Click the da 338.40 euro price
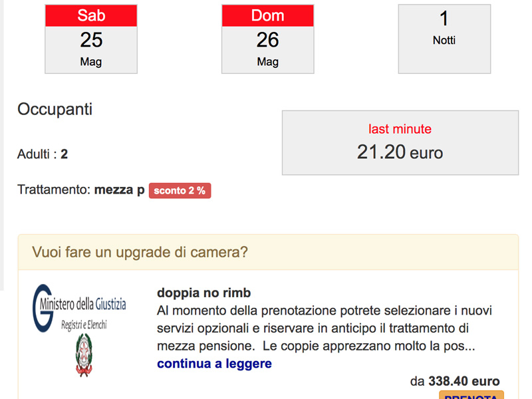This screenshot has height=399, width=532. click(455, 381)
